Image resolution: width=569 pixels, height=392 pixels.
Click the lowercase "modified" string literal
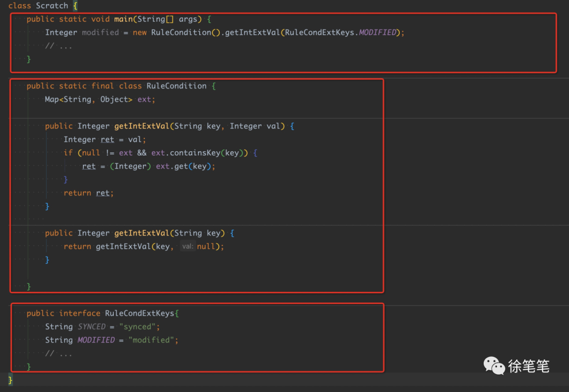click(x=151, y=340)
